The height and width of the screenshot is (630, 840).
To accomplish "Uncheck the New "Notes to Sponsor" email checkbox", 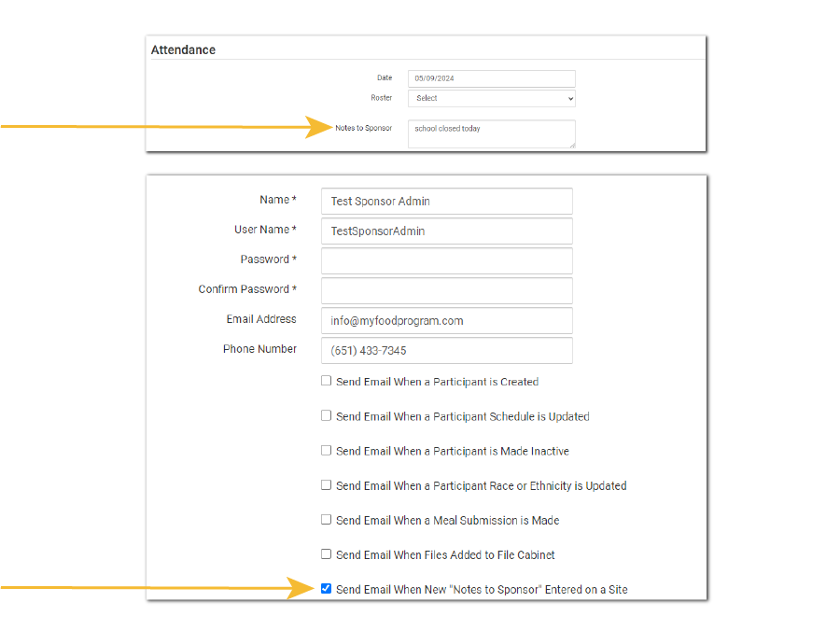I will (327, 589).
